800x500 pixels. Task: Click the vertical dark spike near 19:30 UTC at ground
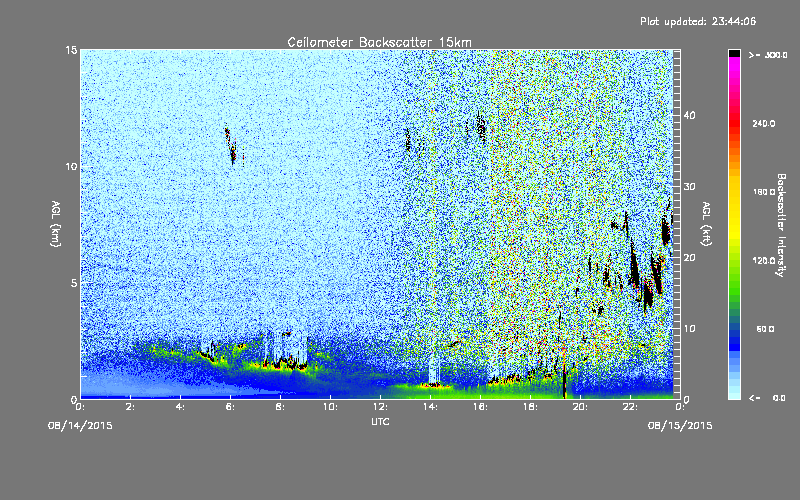coord(564,380)
